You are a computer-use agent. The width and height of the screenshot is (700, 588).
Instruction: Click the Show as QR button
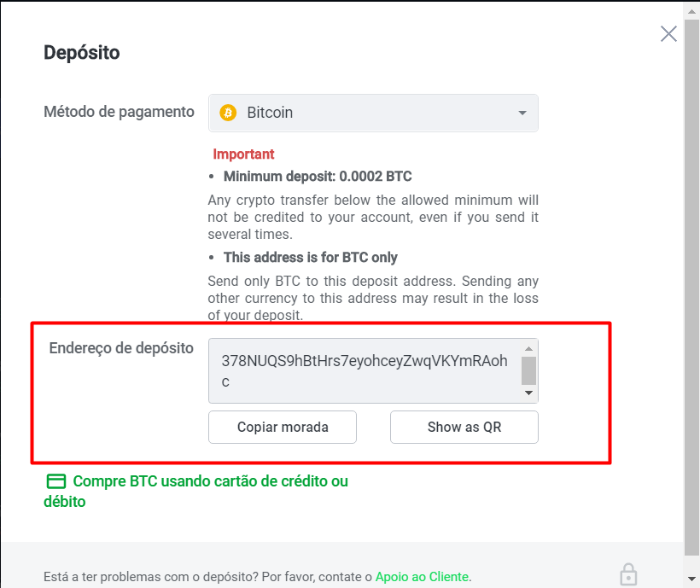pyautogui.click(x=464, y=427)
